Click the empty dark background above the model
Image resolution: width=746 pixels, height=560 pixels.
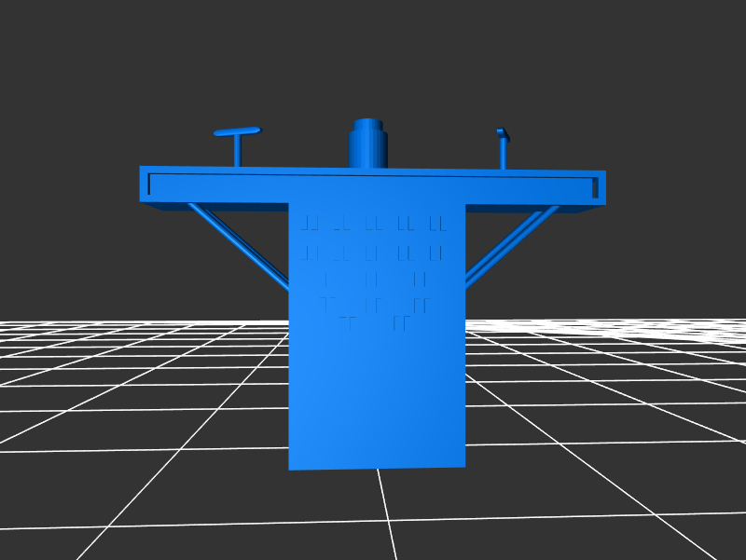[373, 56]
